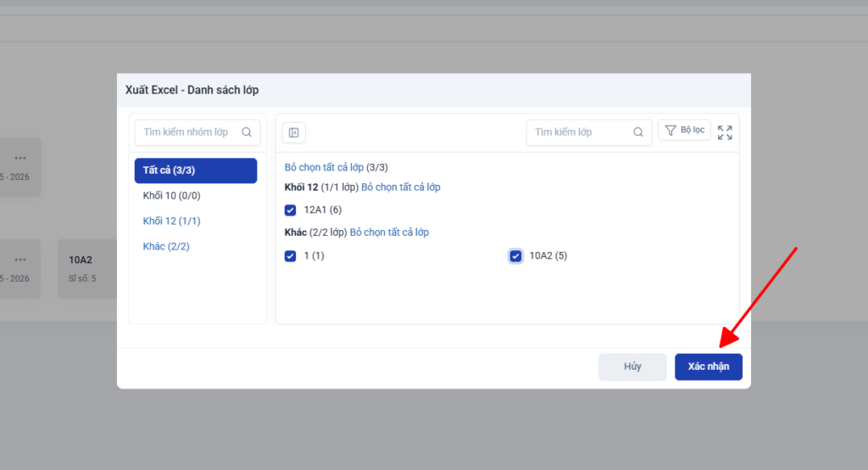This screenshot has height=470, width=868.
Task: Click the magnifier icon in group search box
Action: coord(247,132)
